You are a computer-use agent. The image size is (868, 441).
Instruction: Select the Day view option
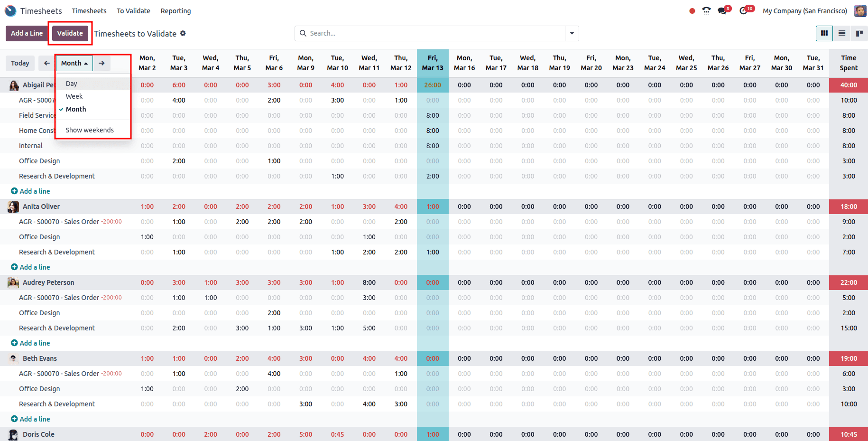[x=71, y=83]
